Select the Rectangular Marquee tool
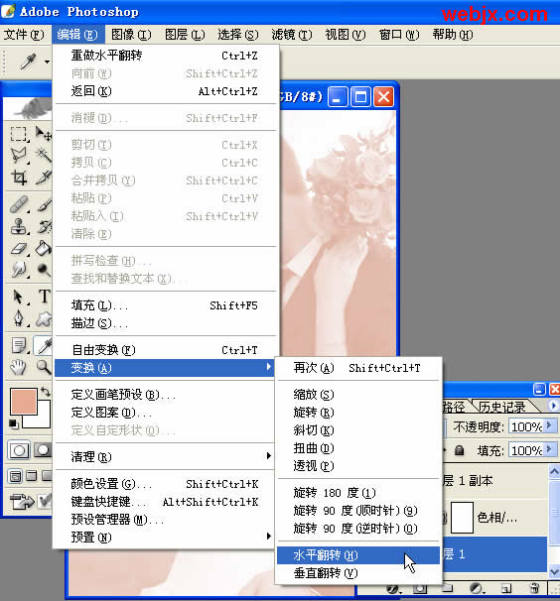Image resolution: width=560 pixels, height=601 pixels. 18,134
